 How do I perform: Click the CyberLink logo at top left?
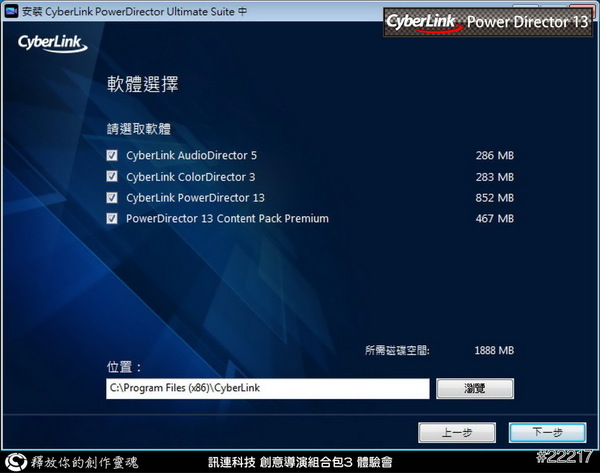click(x=52, y=44)
